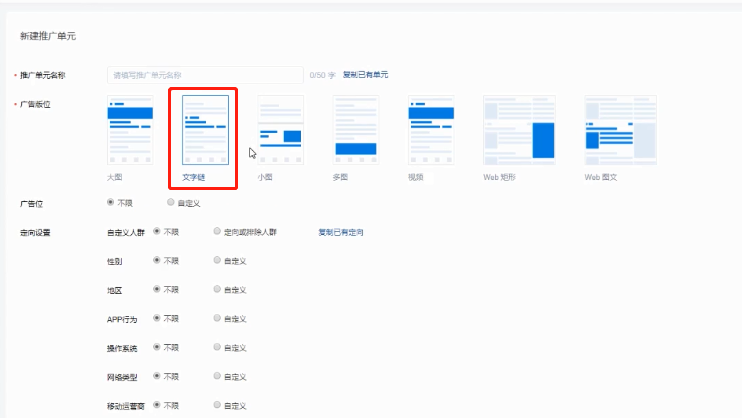Viewport: 742px width, 418px height.
Task: Click the 多图 label text
Action: [x=340, y=177]
